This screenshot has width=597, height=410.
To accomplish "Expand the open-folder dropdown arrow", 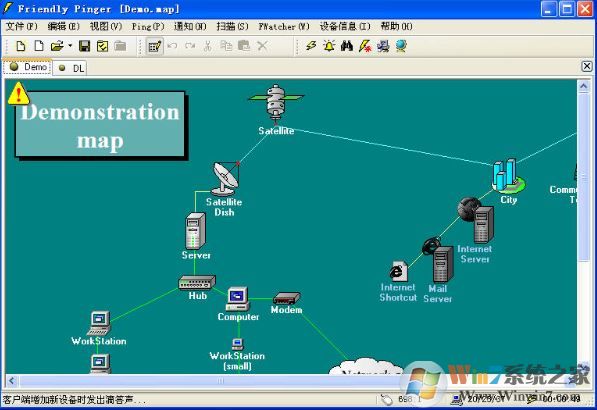I will click(70, 46).
